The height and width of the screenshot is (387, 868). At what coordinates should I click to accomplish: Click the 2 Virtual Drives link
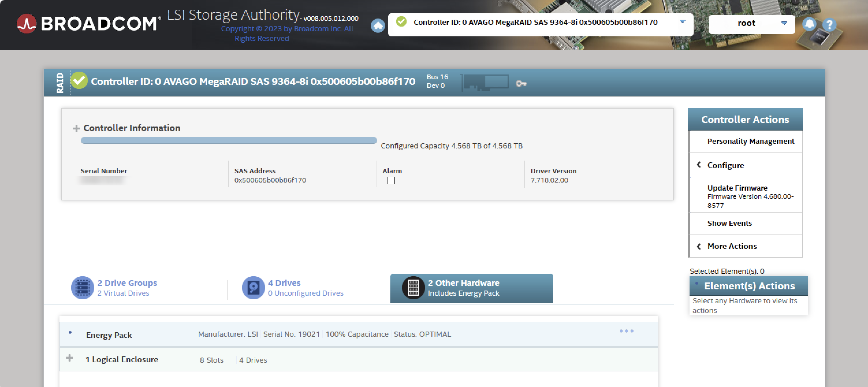[x=123, y=293]
